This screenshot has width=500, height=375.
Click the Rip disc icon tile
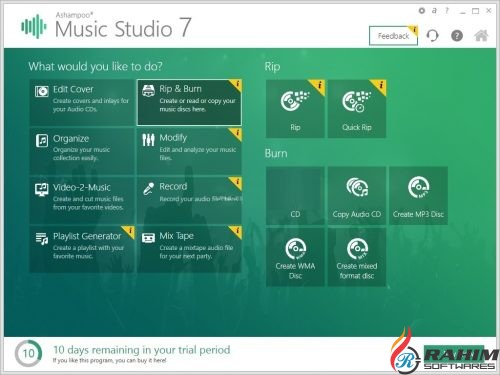(295, 109)
